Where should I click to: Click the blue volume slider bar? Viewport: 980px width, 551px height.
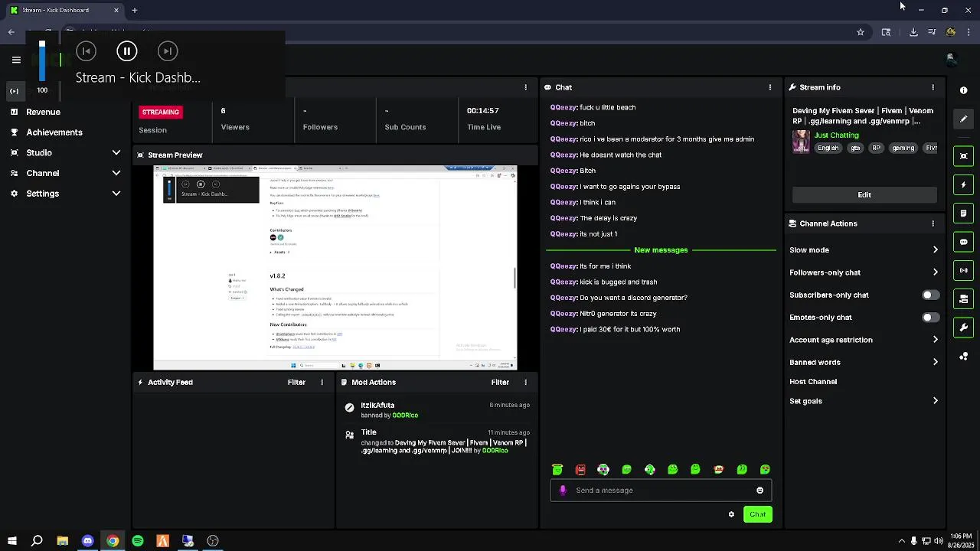tap(42, 61)
